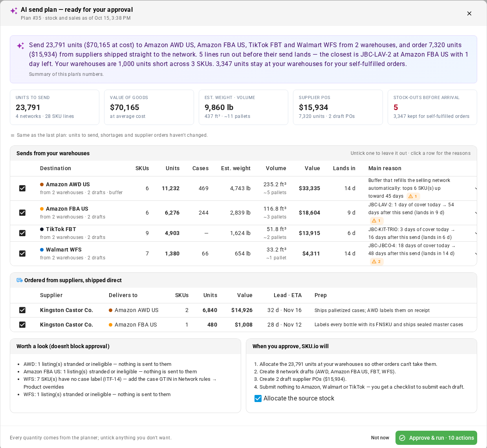Click the blue dot beside Walmart WFS
The height and width of the screenshot is (448, 487).
click(42, 250)
